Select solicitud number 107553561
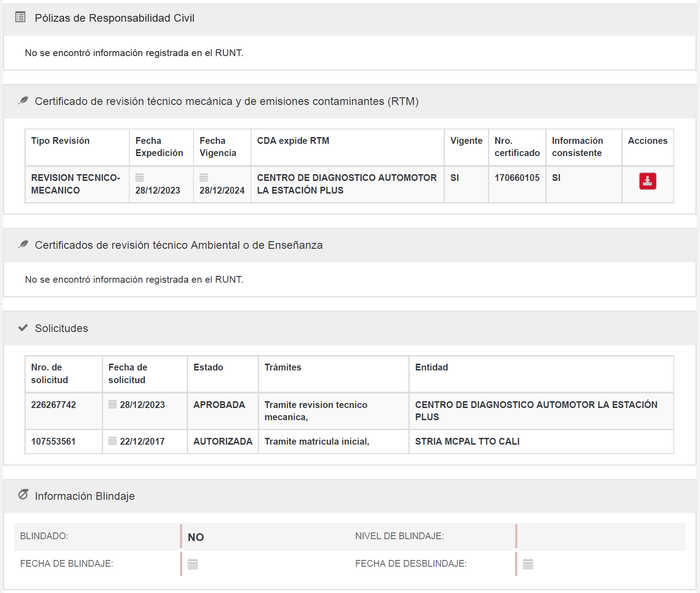 [53, 441]
